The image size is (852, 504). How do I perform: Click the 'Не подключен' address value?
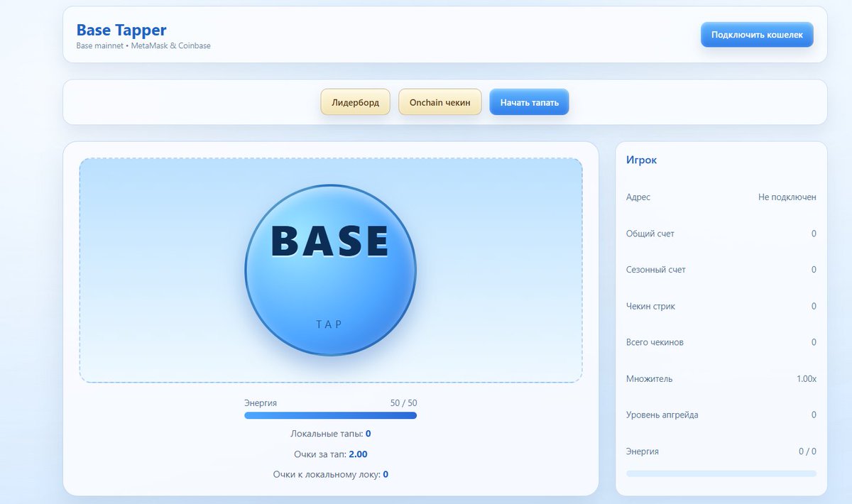(787, 197)
